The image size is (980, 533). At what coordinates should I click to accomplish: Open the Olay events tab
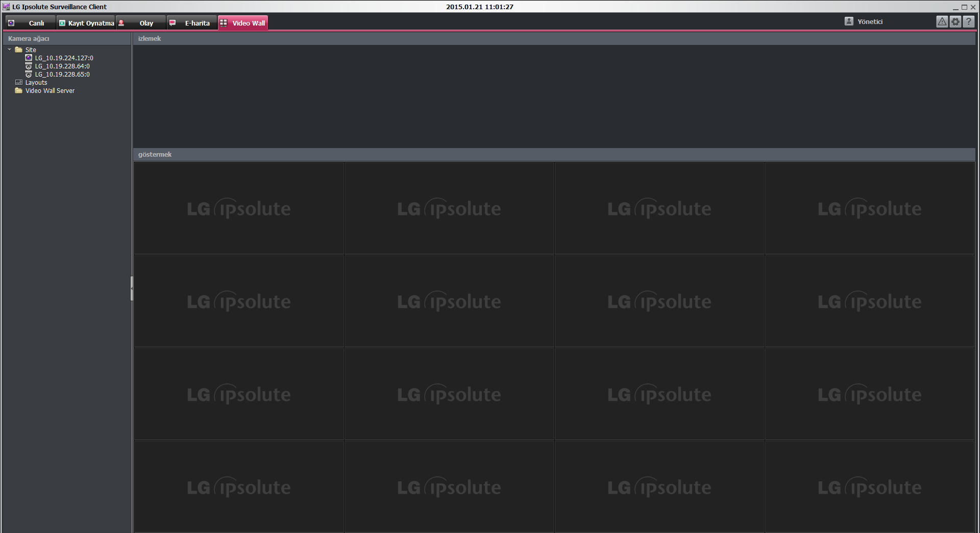[141, 23]
